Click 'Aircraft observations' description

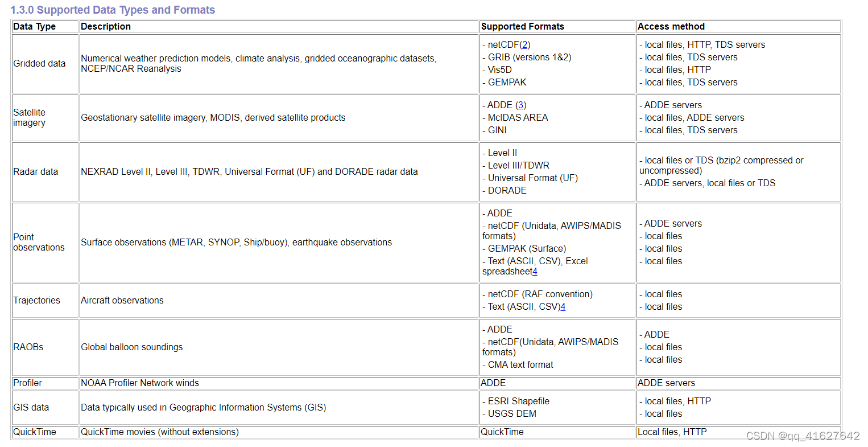122,300
